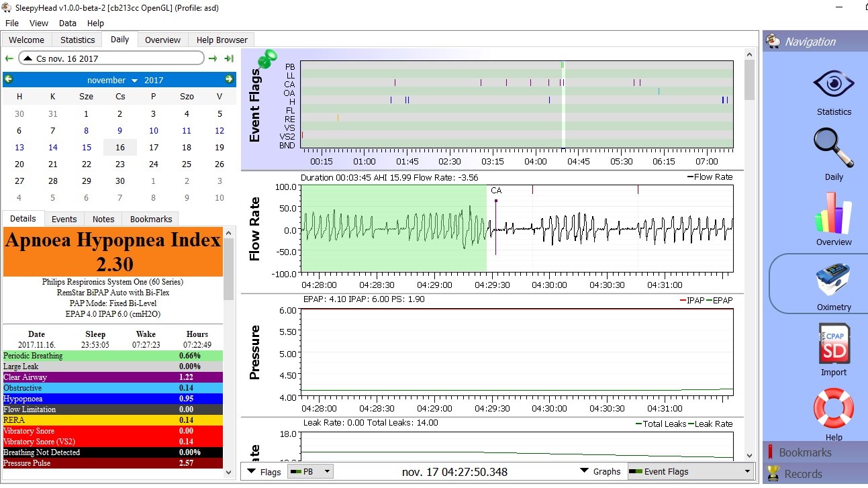This screenshot has height=488, width=868.
Task: Click the Daily magnifying glass icon
Action: 833,148
